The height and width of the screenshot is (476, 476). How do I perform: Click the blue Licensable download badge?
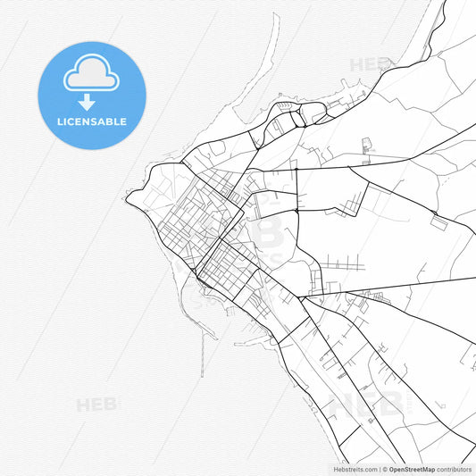point(92,96)
